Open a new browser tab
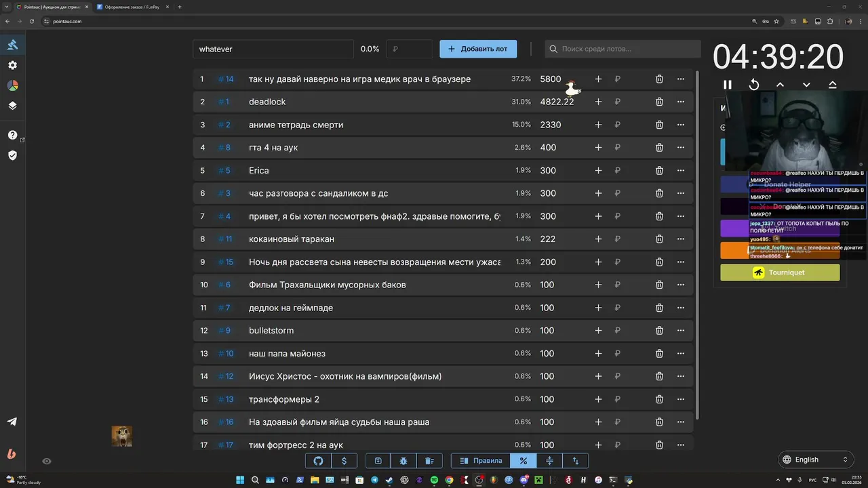868x488 pixels. (180, 7)
